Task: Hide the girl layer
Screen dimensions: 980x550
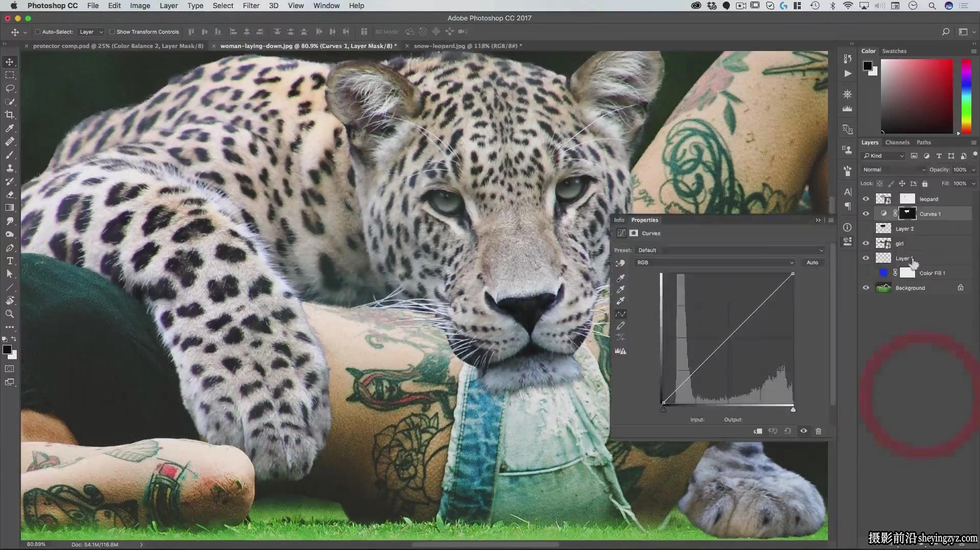Action: tap(866, 243)
